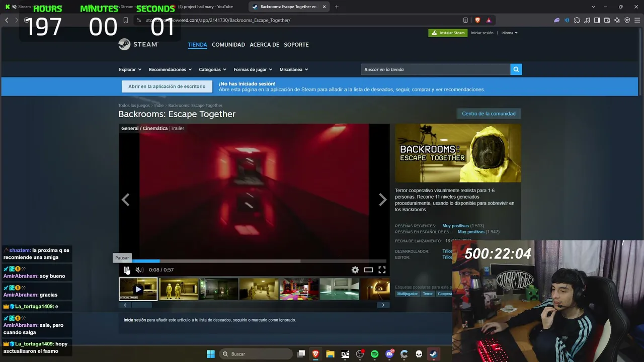This screenshot has height=362, width=644.
Task: Grab the thumbnail strip scrollbar handle
Action: pyautogui.click(x=141, y=305)
